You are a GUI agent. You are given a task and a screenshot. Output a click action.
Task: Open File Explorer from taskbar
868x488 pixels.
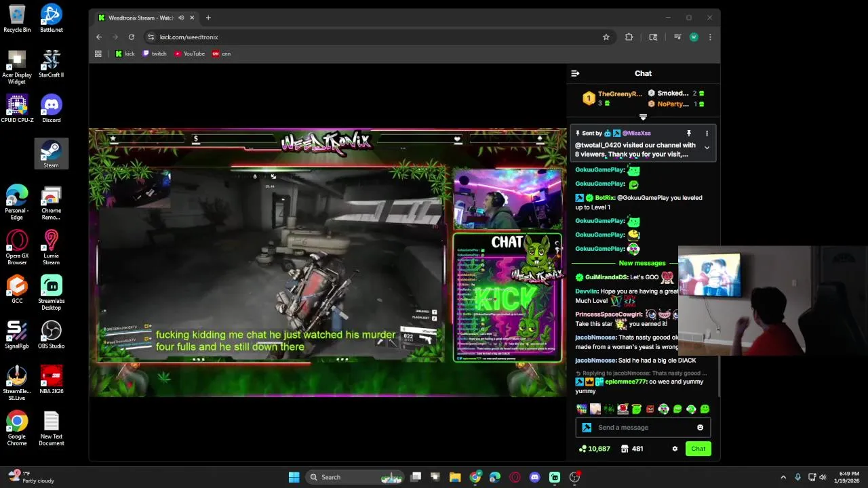[455, 477]
